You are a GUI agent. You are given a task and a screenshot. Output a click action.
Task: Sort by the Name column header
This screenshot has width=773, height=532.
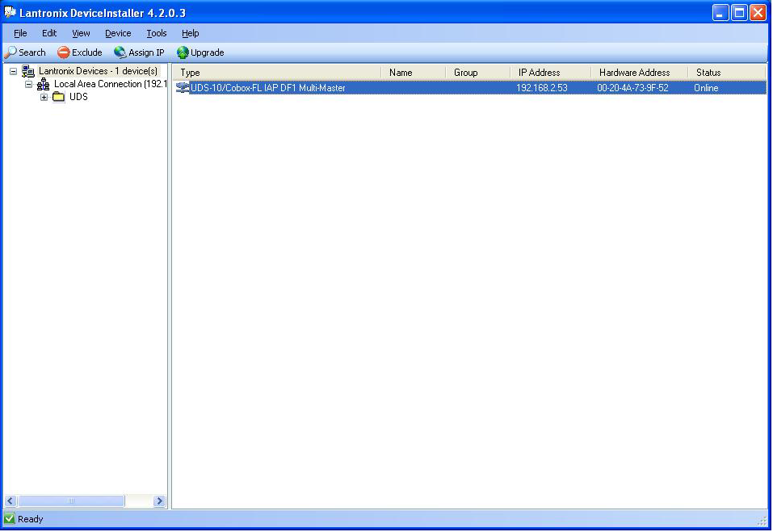(x=413, y=73)
